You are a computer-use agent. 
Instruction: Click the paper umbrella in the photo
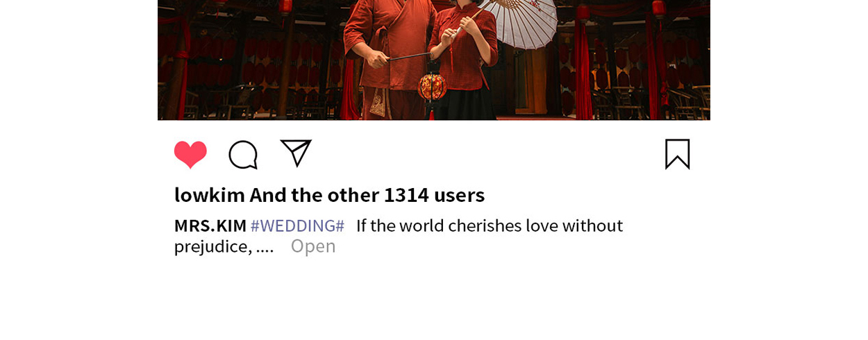click(517, 21)
